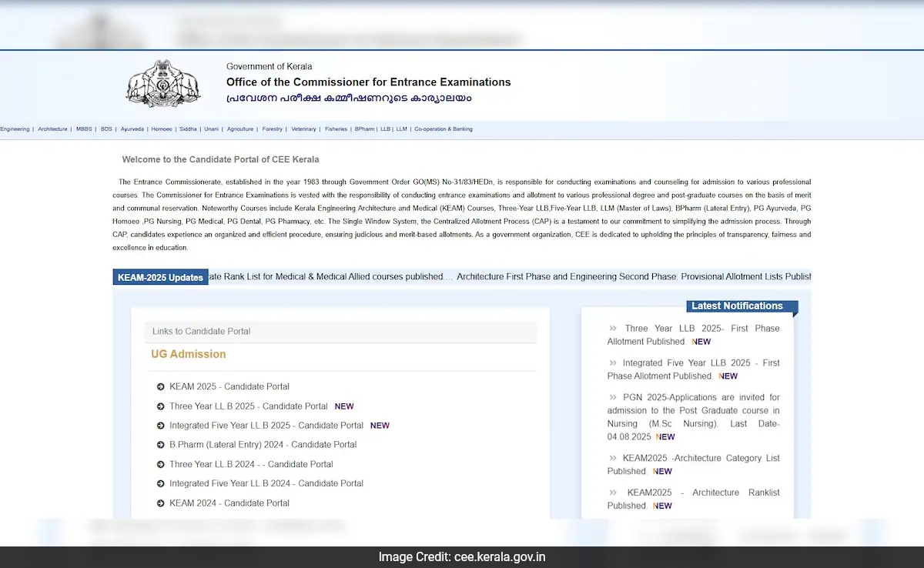Open the KEAM 2025 - Candidate Portal link
The image size is (924, 568).
[229, 386]
